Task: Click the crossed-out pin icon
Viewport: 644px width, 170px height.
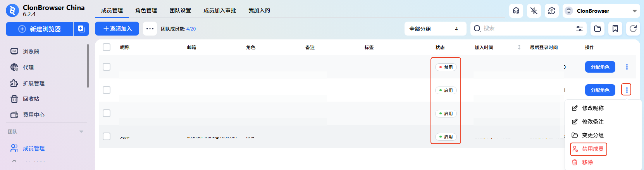Action: [x=534, y=11]
